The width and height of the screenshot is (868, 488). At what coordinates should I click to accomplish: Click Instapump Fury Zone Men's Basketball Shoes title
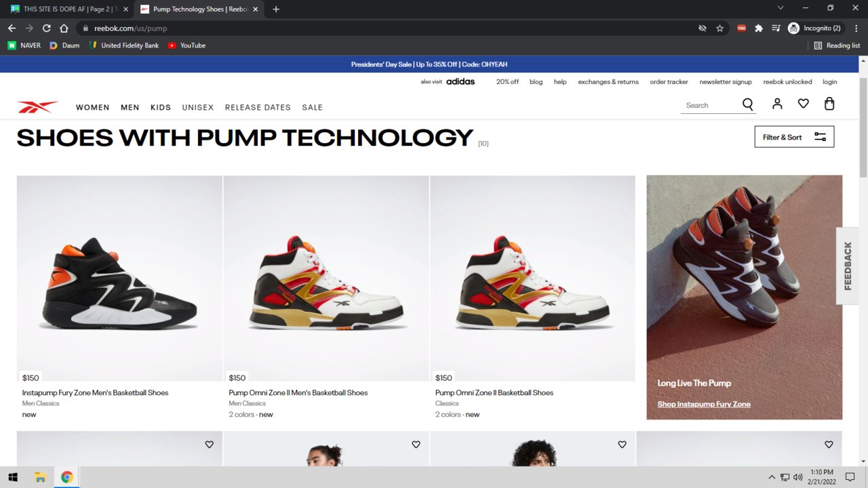coord(95,392)
